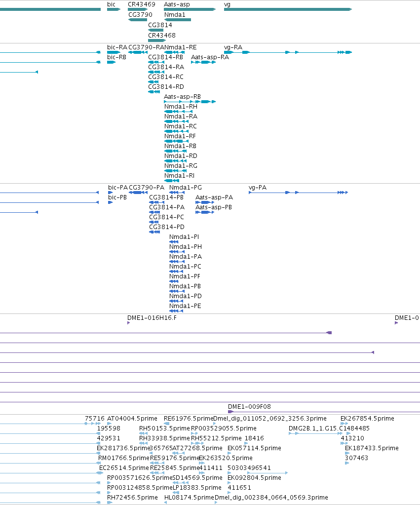
Task: Click transcript Aats-asp-RA
Action: pyautogui.click(x=203, y=62)
